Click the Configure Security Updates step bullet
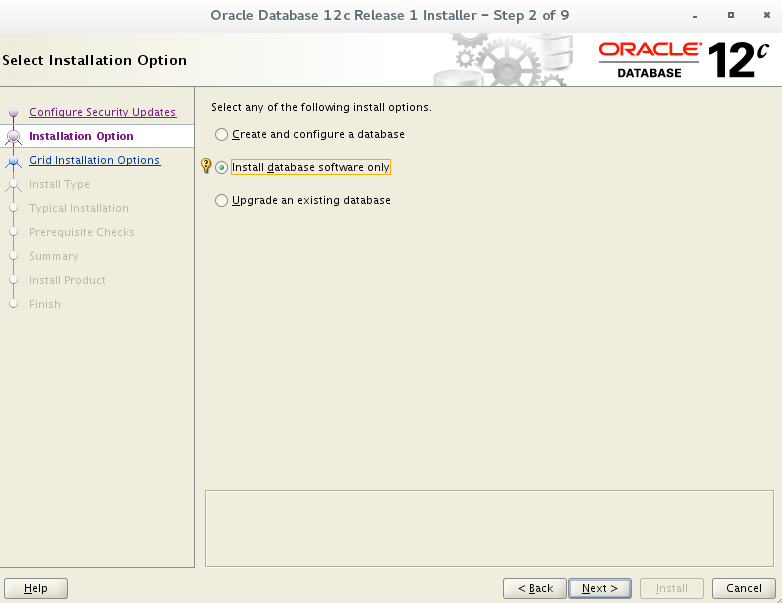This screenshot has height=603, width=782. coord(13,113)
